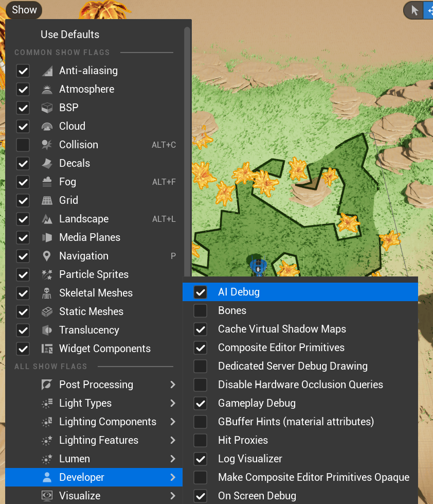
Task: Click the Navigation pin icon
Action: point(47,256)
